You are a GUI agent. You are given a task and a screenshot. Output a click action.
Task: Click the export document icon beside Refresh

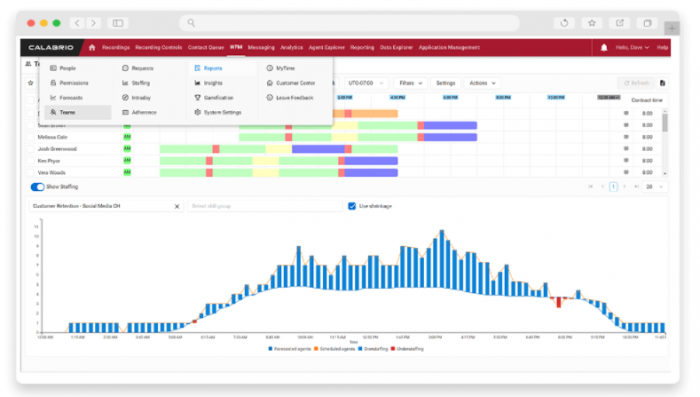662,83
